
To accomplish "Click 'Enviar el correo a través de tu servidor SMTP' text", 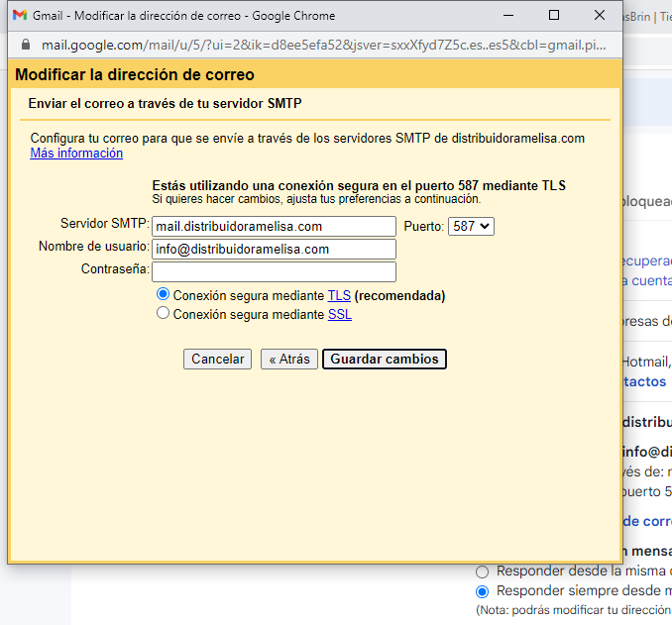I will pos(165,103).
